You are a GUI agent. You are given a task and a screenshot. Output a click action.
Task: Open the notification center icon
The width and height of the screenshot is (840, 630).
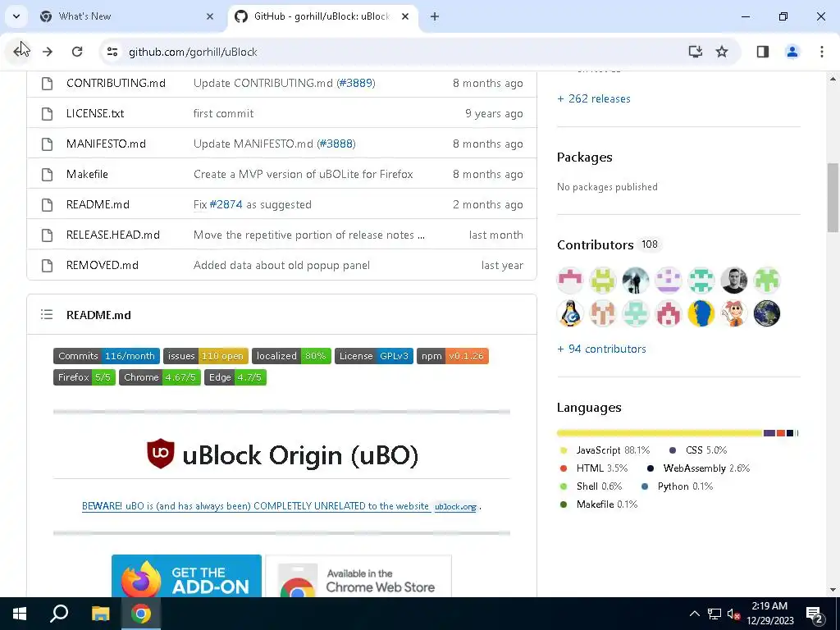815,614
